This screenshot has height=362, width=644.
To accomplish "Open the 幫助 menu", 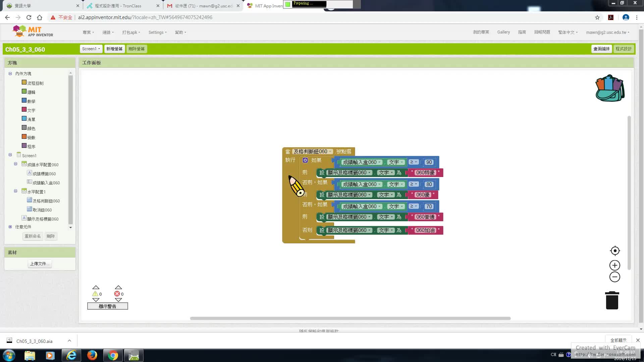I will pos(180,33).
